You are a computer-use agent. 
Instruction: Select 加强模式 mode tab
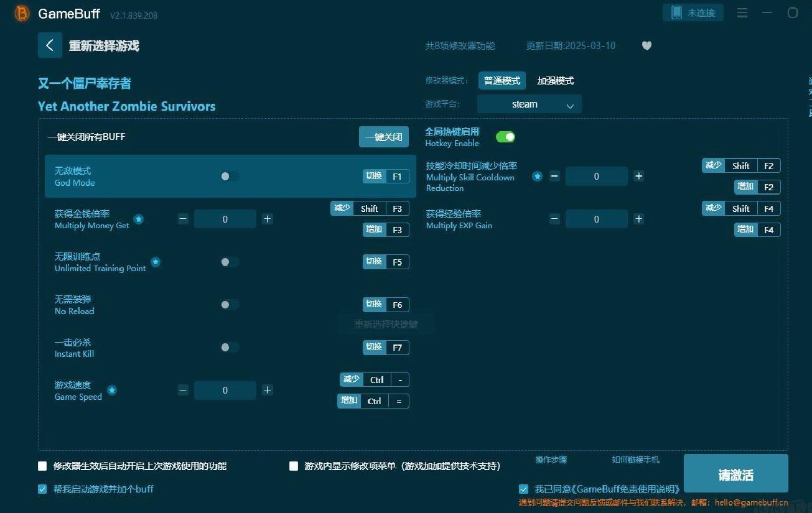coord(555,81)
